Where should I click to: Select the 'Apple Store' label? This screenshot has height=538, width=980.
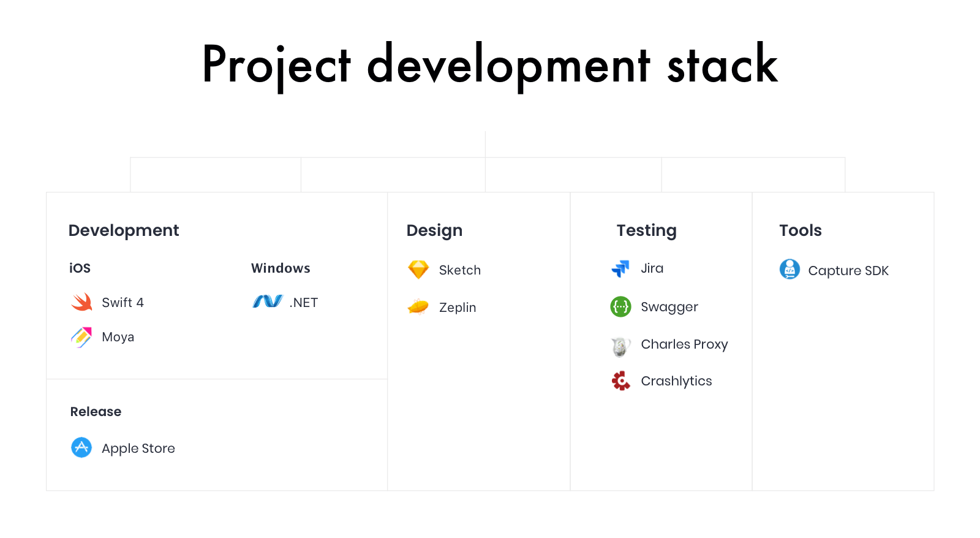click(x=138, y=449)
